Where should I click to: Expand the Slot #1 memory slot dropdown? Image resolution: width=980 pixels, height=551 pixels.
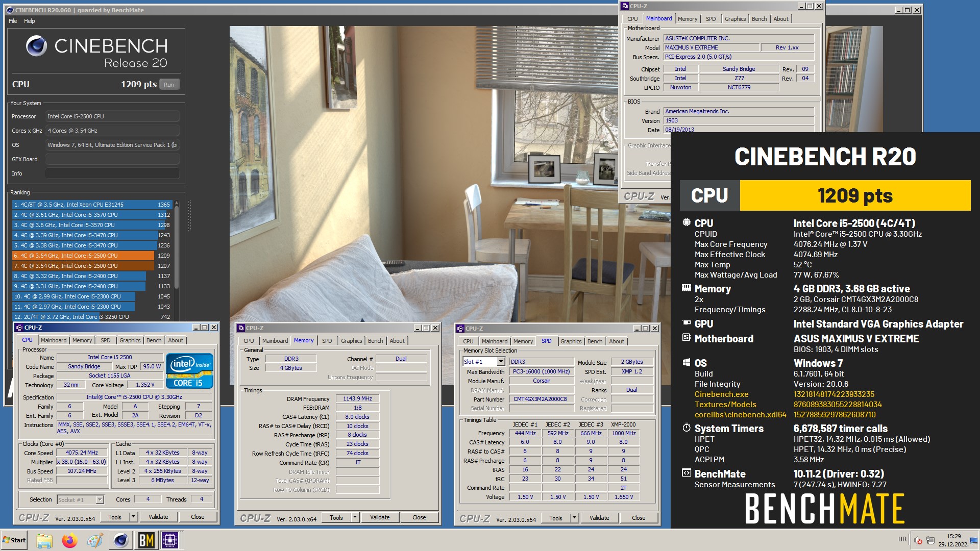pos(501,361)
